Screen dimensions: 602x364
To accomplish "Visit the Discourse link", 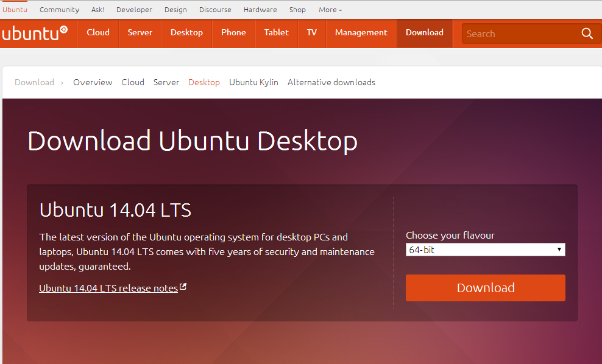I will [x=215, y=10].
